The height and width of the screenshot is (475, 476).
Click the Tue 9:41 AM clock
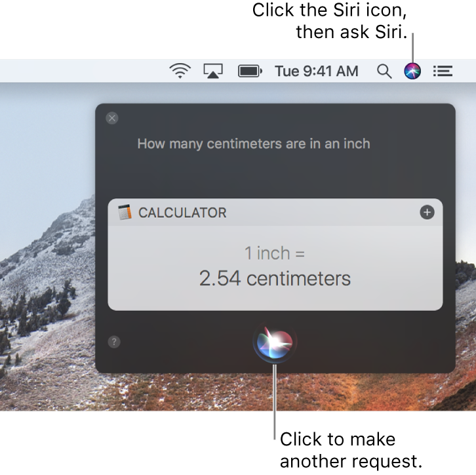click(x=316, y=72)
